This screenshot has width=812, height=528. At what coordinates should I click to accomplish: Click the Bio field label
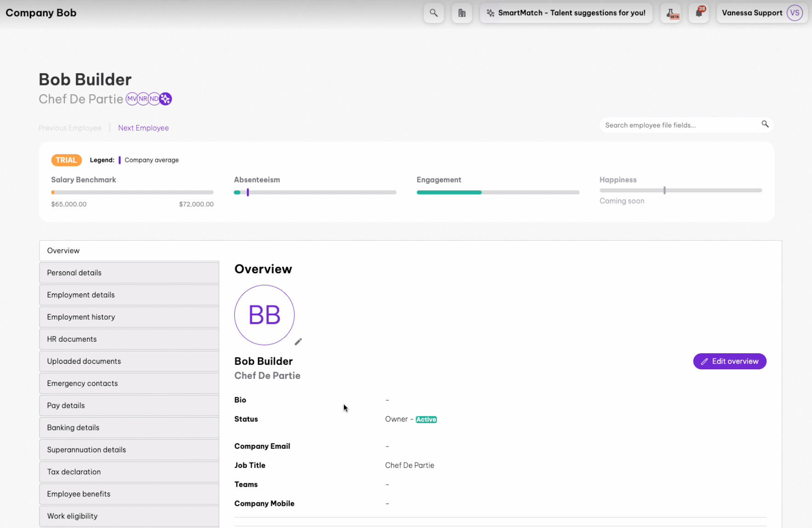tap(240, 400)
